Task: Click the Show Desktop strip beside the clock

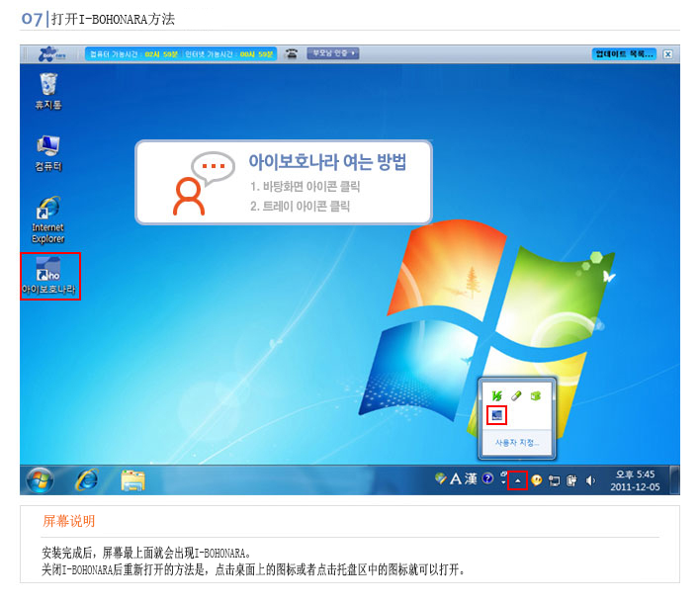Action: (x=675, y=480)
